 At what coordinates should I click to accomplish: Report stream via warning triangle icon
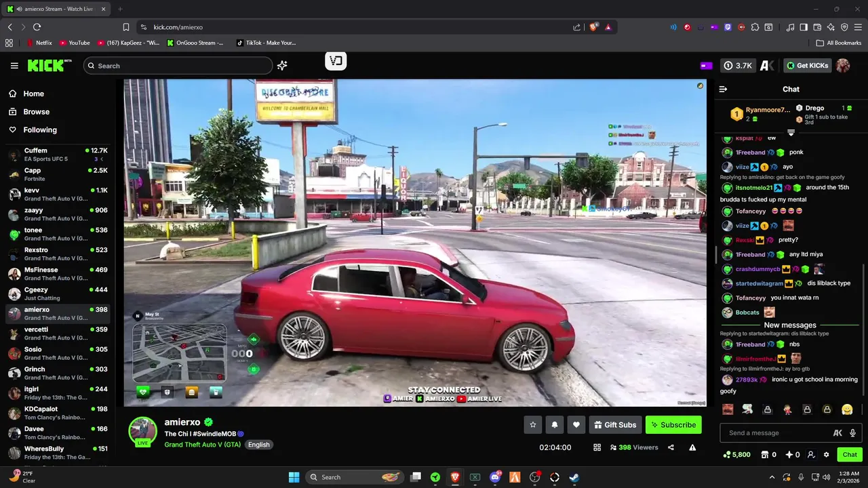[692, 447]
